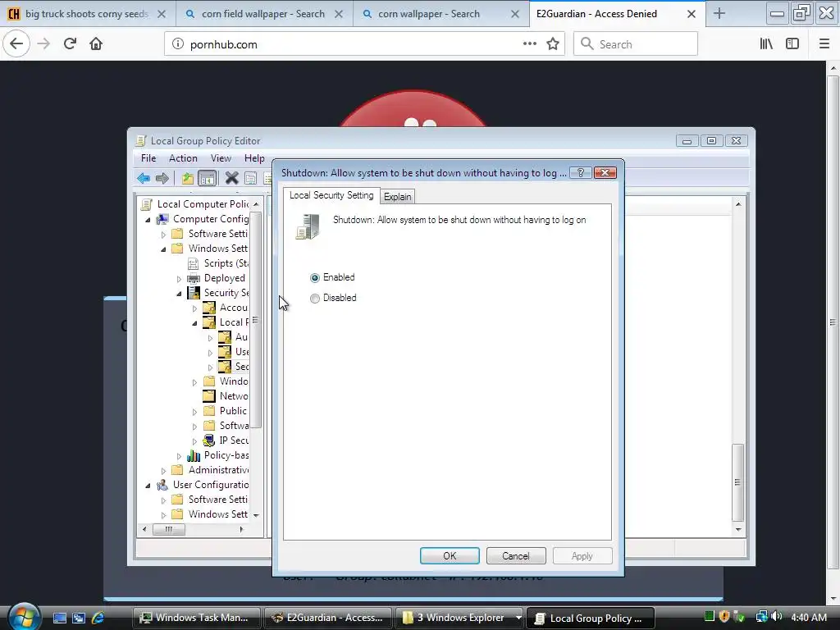840x630 pixels.
Task: Toggle Firefox sidebar icon
Action: 792,44
